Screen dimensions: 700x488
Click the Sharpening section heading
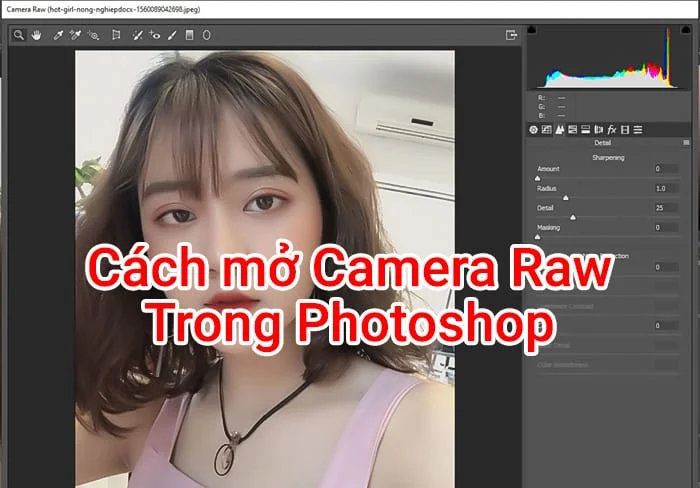608,158
